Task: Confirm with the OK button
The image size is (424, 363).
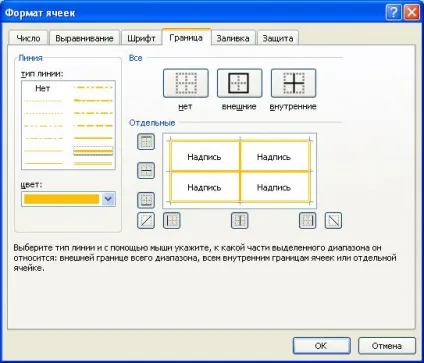Action: click(x=321, y=346)
